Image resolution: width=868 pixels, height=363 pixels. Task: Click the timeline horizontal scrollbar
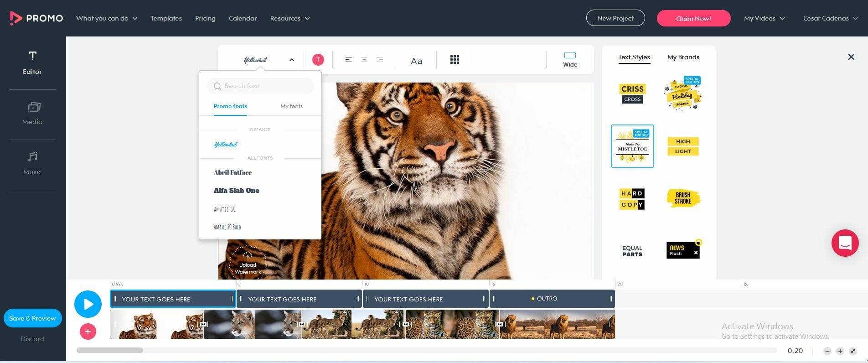click(x=110, y=350)
